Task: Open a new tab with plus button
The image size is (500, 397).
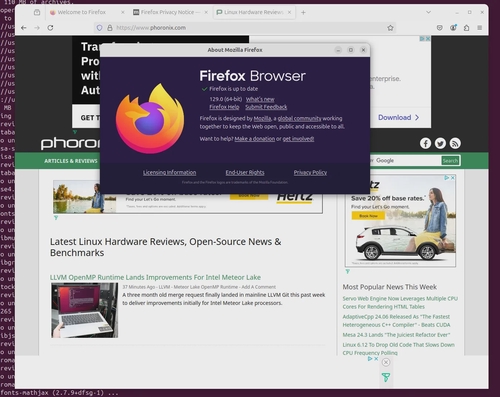Action: tap(303, 12)
